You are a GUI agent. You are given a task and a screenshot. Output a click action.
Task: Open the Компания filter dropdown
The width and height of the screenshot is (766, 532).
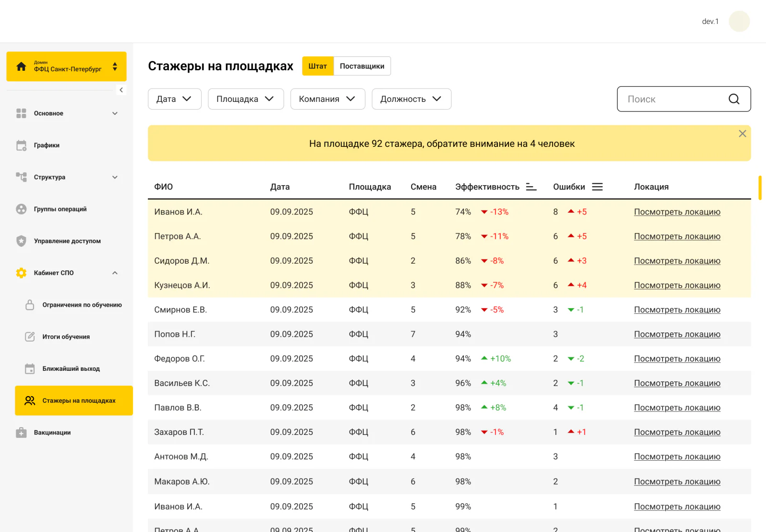tap(328, 99)
